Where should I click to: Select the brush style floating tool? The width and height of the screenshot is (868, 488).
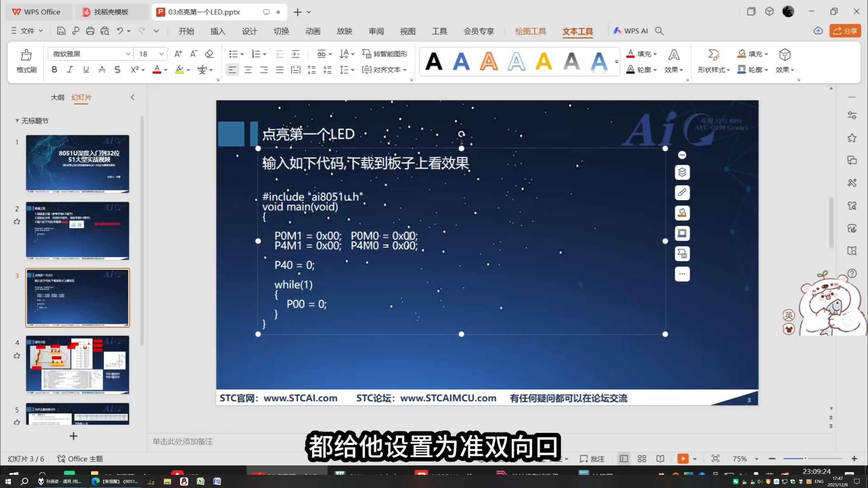pos(682,193)
